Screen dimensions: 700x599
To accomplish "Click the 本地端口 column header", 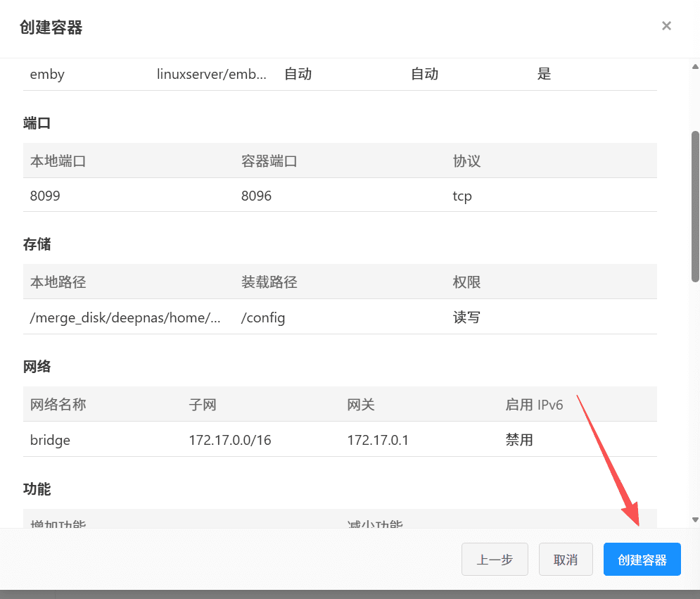I will point(58,161).
